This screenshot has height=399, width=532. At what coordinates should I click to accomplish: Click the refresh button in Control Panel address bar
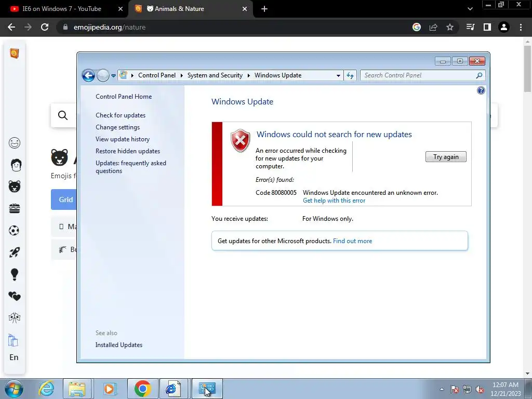[350, 76]
